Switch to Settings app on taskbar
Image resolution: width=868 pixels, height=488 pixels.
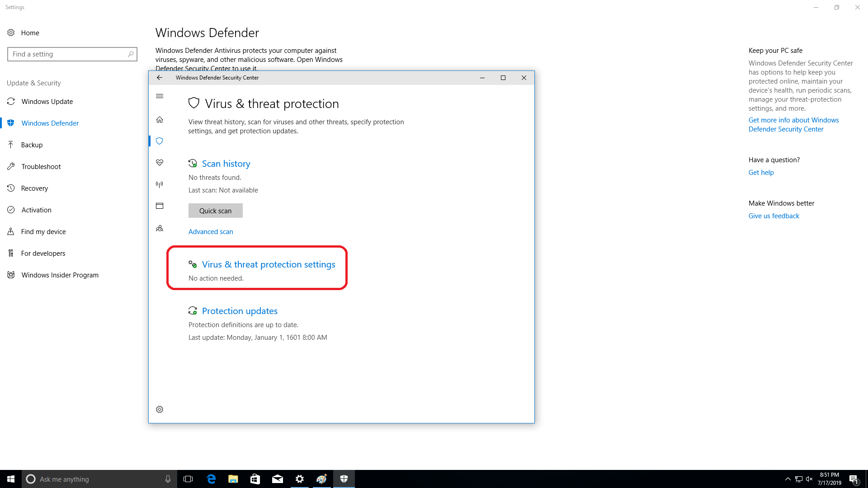[300, 479]
